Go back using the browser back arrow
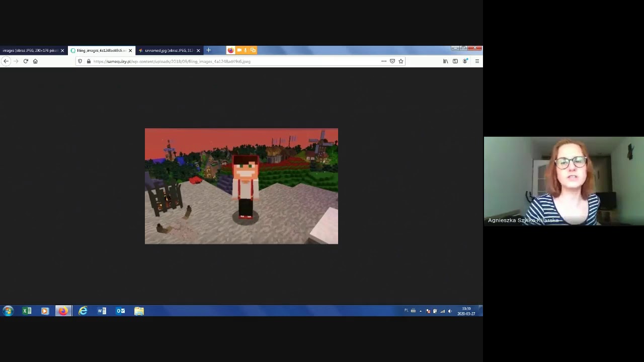Screen dimensions: 644x362 pos(6,61)
